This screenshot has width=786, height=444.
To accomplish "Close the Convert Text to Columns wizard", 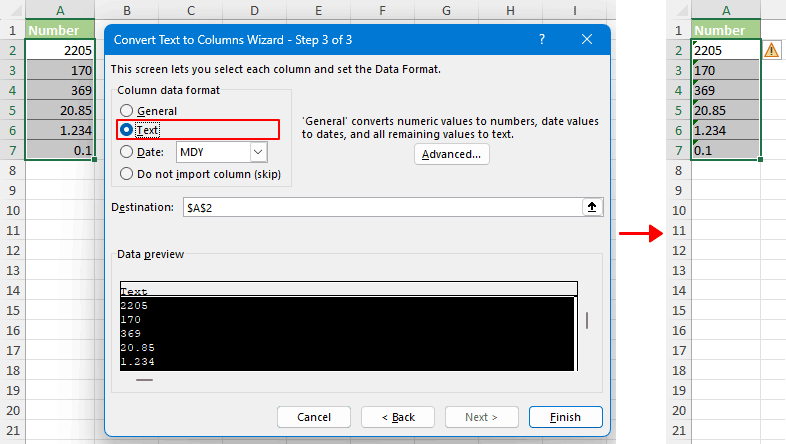I will 587,40.
